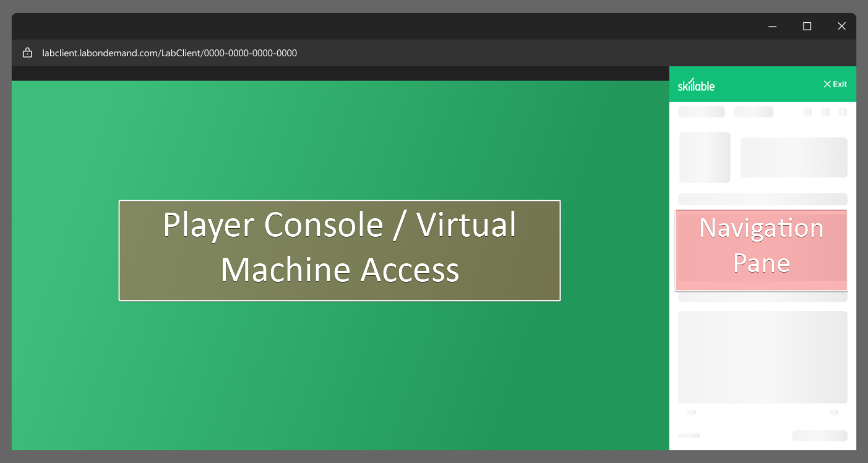Screen dimensions: 868x463
Task: Click the small icon at the panel's bottom right
Action: pyautogui.click(x=835, y=411)
